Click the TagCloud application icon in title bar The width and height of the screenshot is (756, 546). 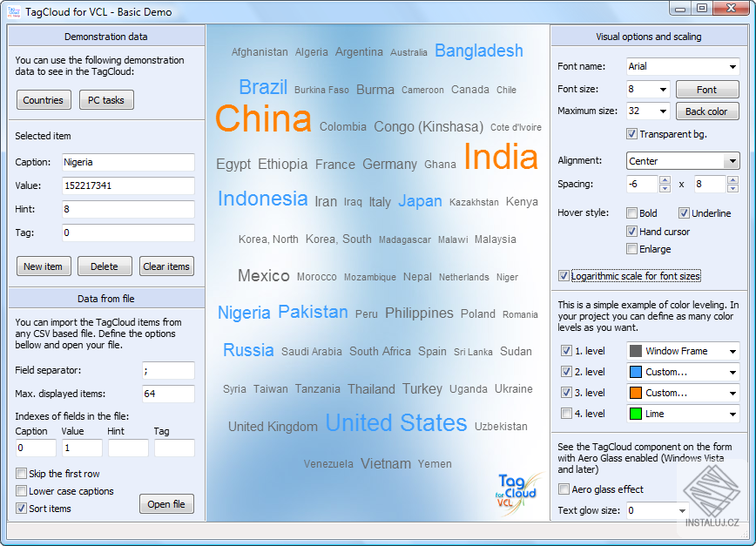click(x=14, y=11)
